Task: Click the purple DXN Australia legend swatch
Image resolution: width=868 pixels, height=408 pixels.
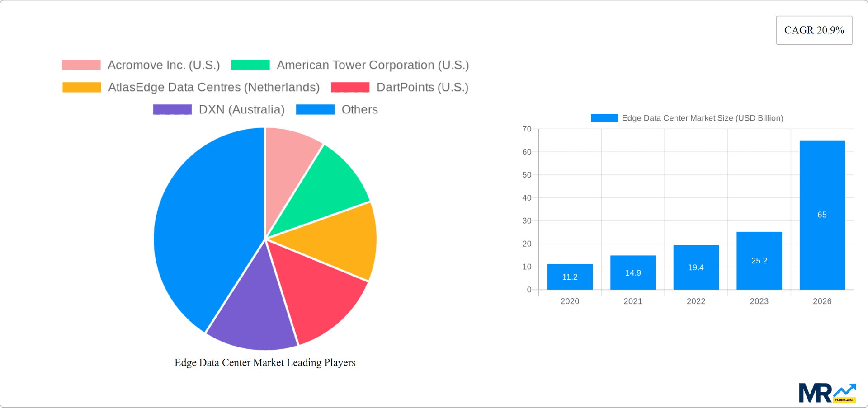Action: [x=172, y=109]
